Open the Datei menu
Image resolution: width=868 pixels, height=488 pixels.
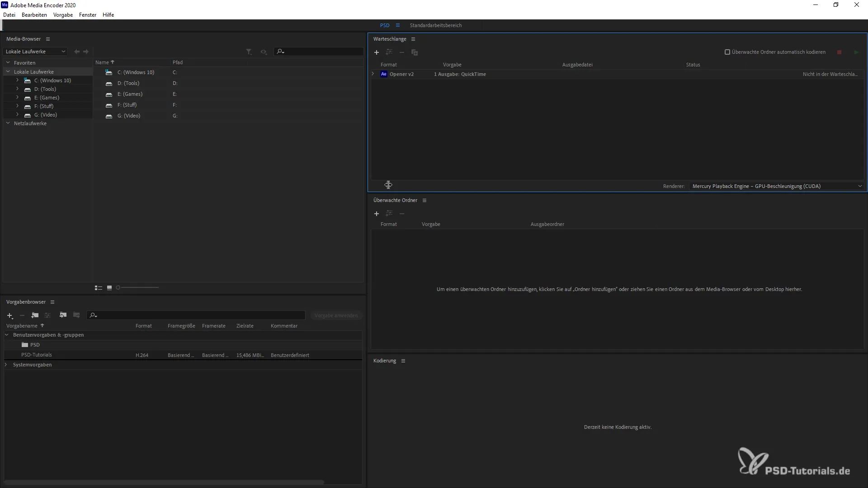[x=9, y=15]
